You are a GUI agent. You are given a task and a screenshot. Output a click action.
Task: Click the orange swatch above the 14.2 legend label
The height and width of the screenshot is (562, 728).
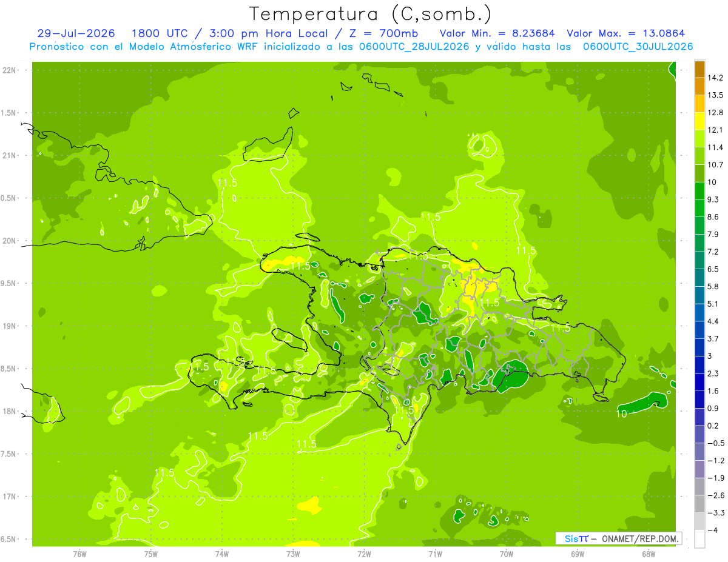pyautogui.click(x=699, y=69)
